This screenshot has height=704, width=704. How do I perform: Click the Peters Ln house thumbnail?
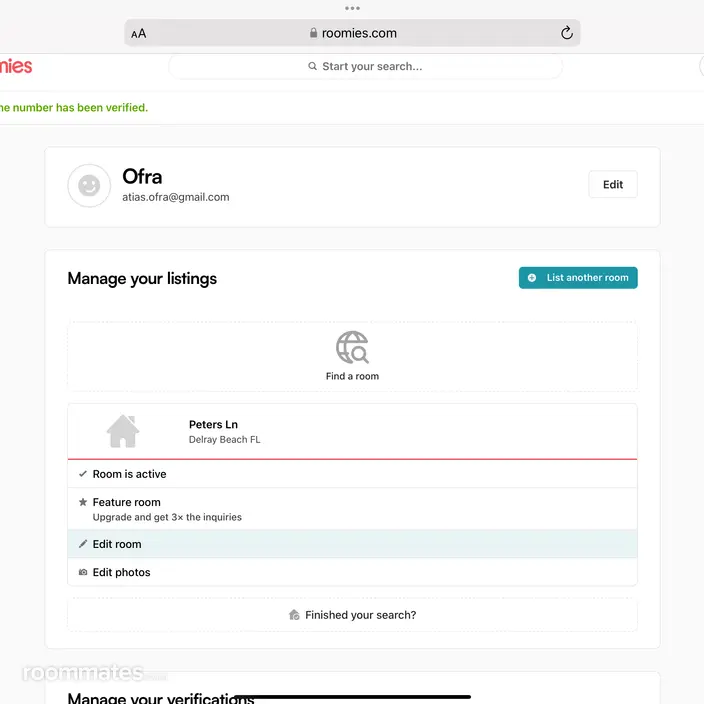pos(123,431)
